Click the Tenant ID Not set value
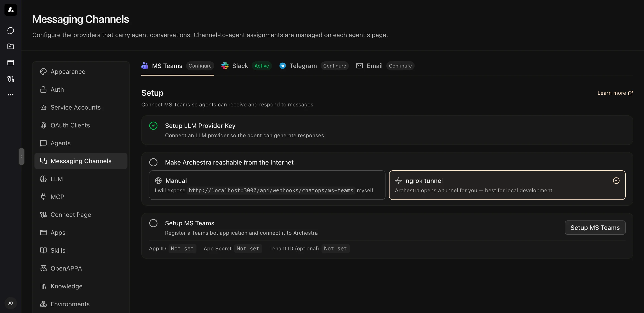This screenshot has height=313, width=644. click(x=335, y=249)
